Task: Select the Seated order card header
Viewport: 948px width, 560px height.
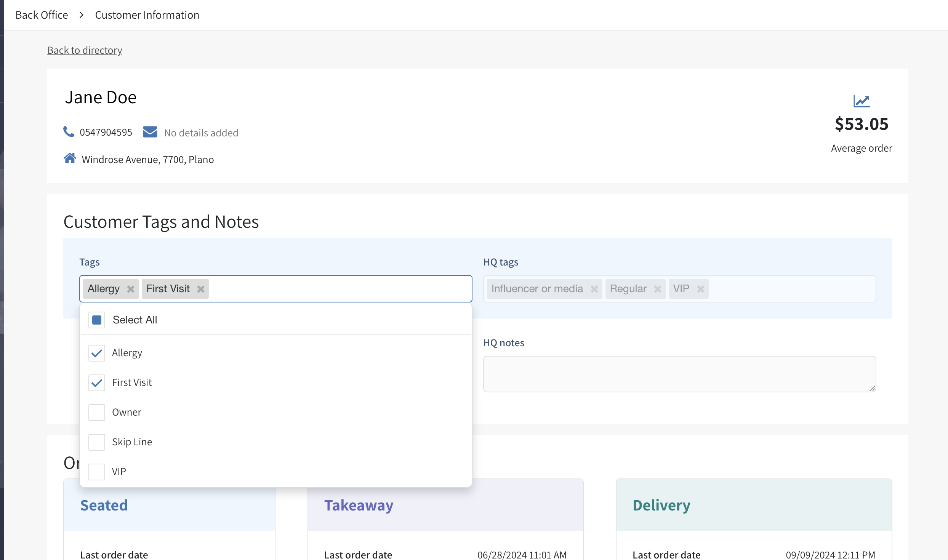Action: coord(169,509)
